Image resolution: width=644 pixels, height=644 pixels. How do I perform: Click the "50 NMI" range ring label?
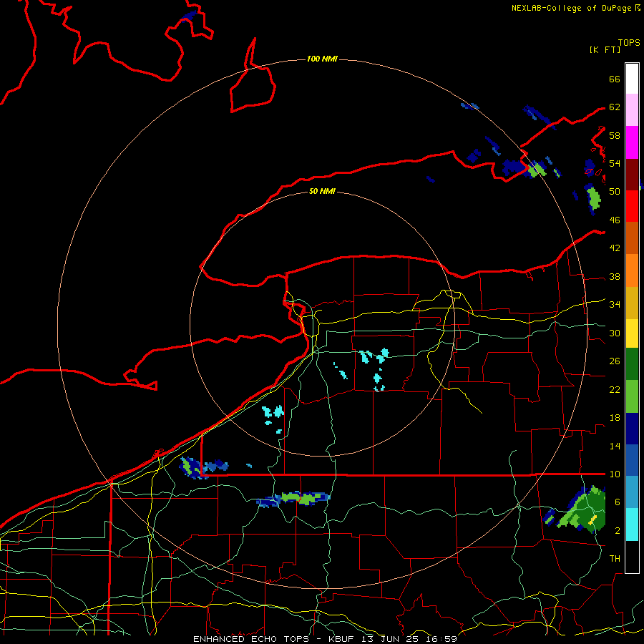coord(322,191)
